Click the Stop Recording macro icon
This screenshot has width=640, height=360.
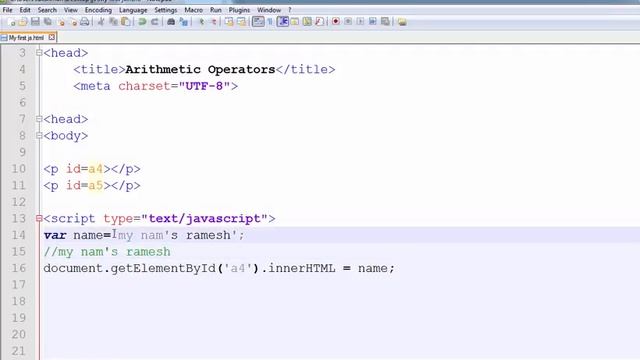click(x=348, y=21)
